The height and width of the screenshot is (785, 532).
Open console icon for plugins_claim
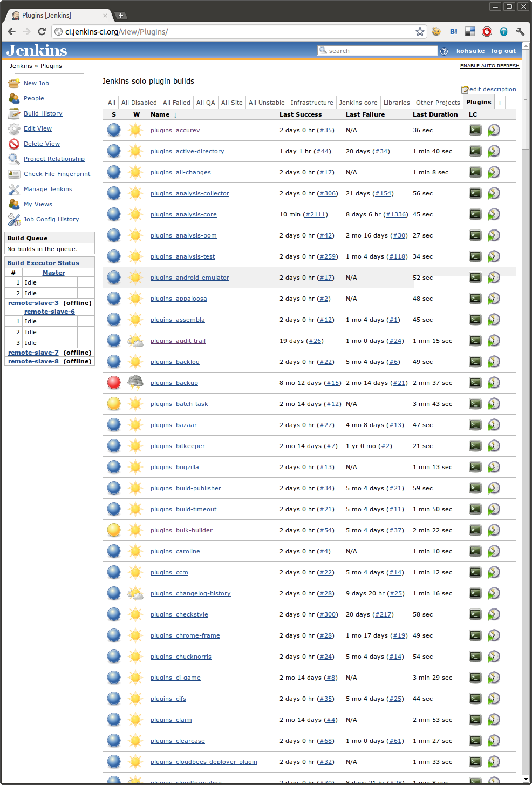[475, 720]
